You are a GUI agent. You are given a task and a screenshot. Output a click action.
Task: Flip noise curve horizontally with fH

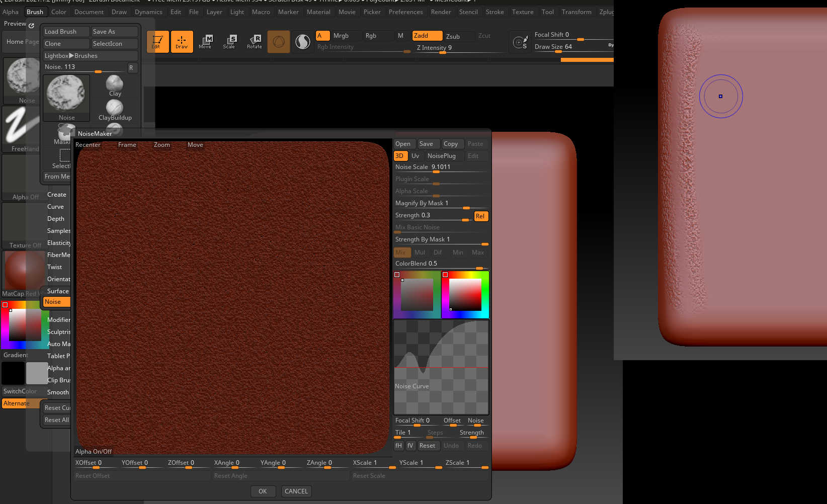pyautogui.click(x=398, y=446)
